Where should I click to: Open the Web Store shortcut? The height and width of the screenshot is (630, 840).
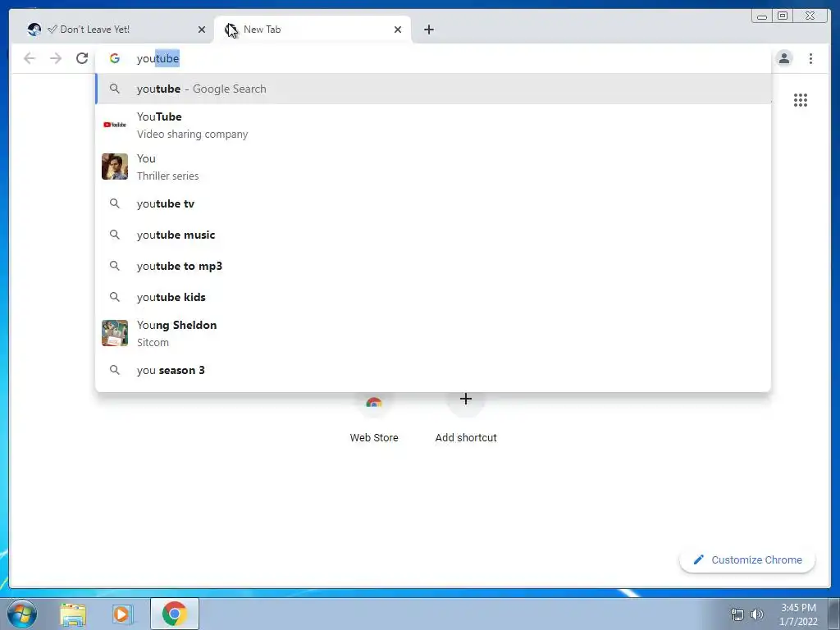coord(374,418)
